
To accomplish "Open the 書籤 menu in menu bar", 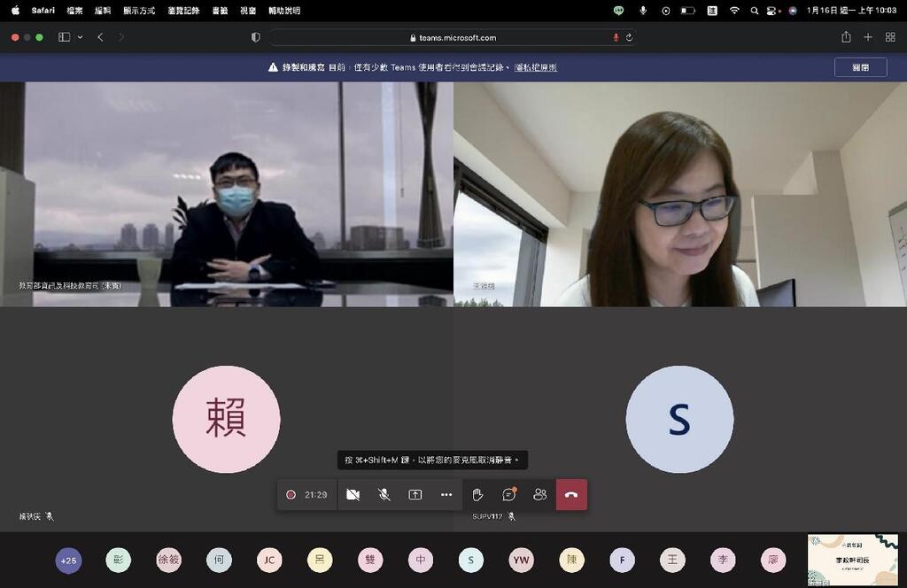I will 221,11.
